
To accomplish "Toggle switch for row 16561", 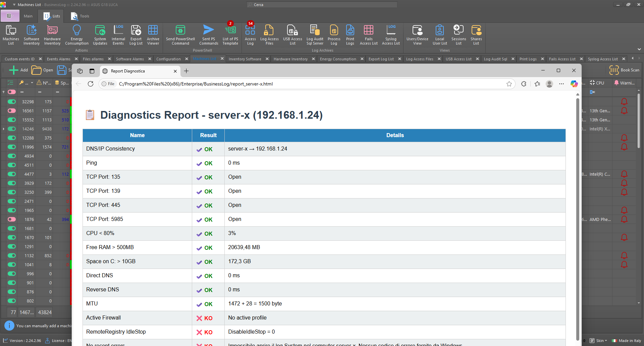I will pyautogui.click(x=12, y=111).
